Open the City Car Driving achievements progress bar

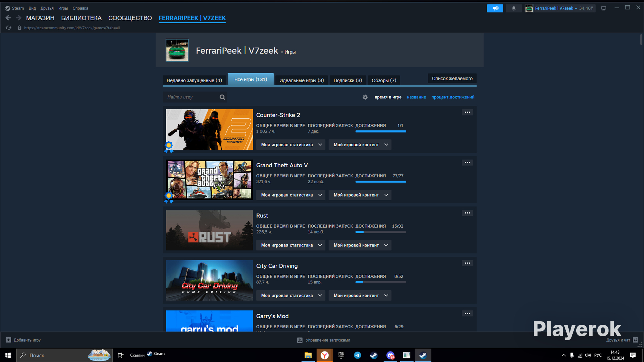pos(381,282)
